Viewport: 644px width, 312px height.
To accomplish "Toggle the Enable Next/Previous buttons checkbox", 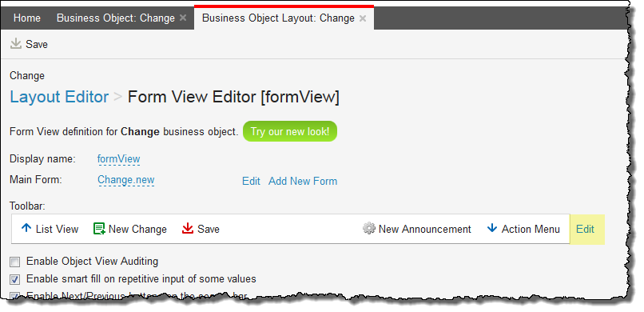I will click(x=15, y=295).
